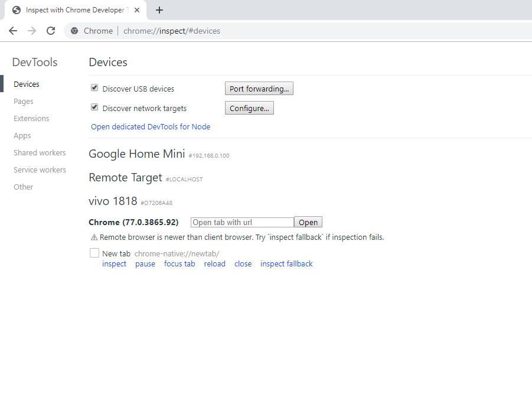The width and height of the screenshot is (532, 394).
Task: Select the Inspect with Chrome Developer tab
Action: [75, 10]
